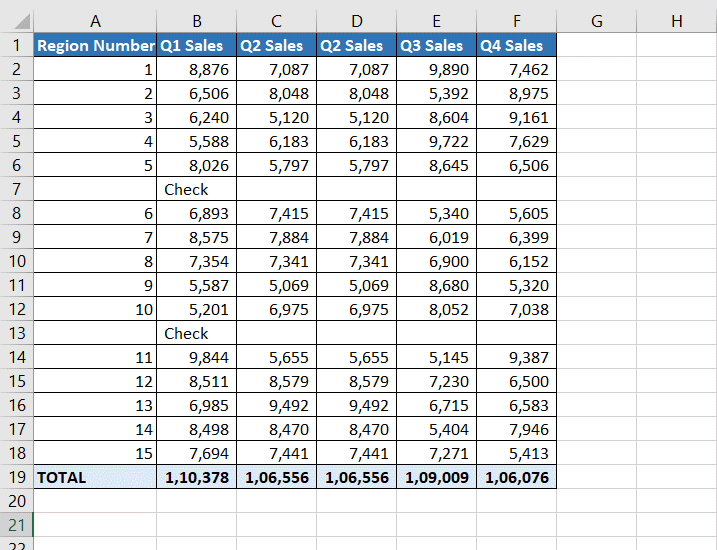Select row 21 header
The height and width of the screenshot is (550, 717).
point(16,525)
